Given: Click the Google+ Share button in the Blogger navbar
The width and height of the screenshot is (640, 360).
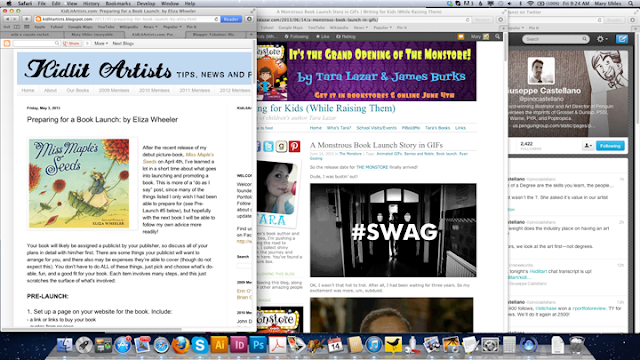Looking at the screenshot, I should 72,43.
